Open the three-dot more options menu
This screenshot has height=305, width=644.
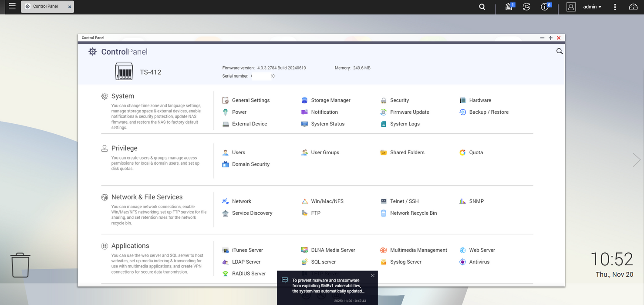click(x=615, y=7)
